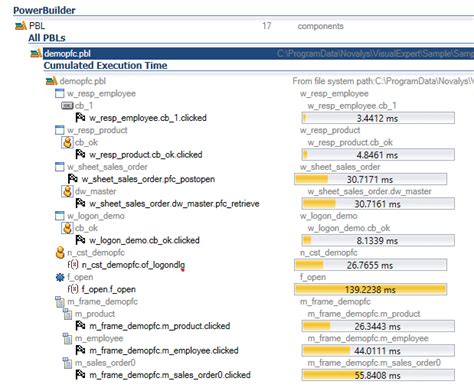Screen dimensions: 474x391
Task: Click the flag icon of w_sheet_sales_order.pfc_postopen
Action: pos(73,179)
